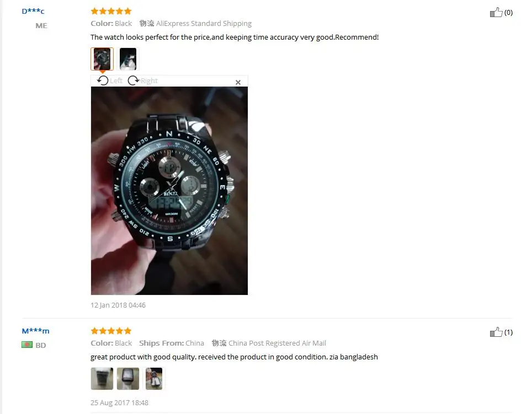532x414 pixels.
Task: Click the thumbs-up icon on D***c's review
Action: coord(496,13)
